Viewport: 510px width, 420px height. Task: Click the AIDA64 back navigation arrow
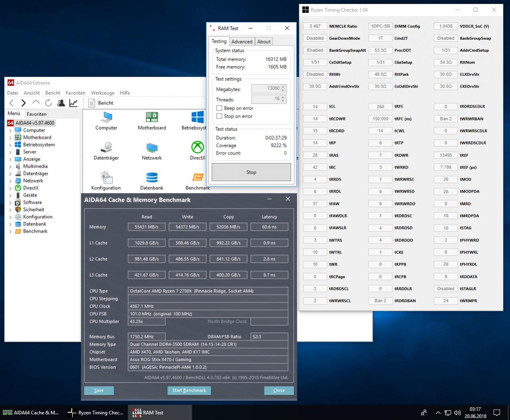pyautogui.click(x=12, y=103)
